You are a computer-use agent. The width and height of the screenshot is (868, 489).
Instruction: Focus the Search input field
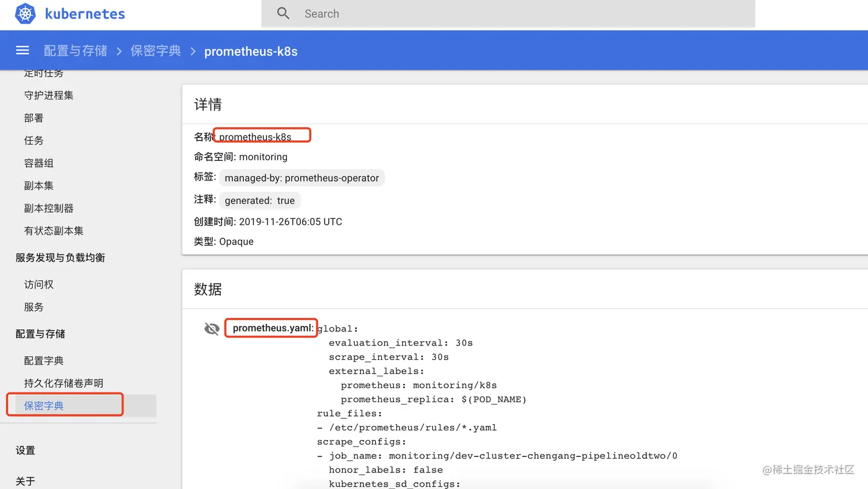tap(508, 14)
